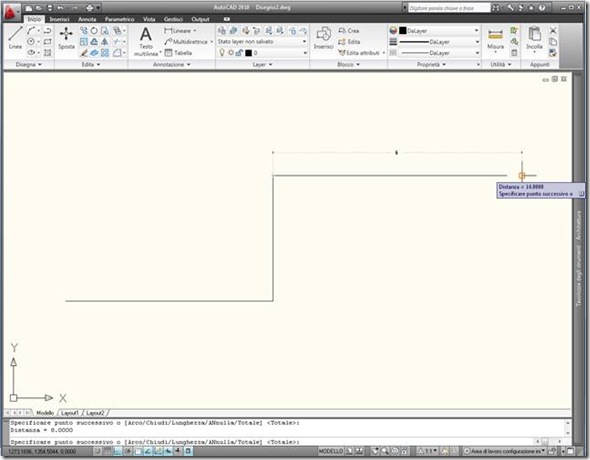Viewport: 590px width, 460px height.
Task: Click the undo arrow in quick access toolbar
Action: [x=60, y=8]
